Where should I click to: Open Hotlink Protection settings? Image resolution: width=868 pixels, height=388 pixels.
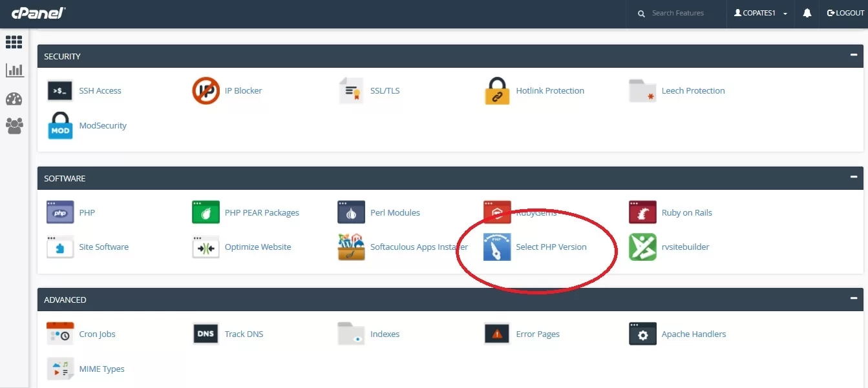(x=549, y=90)
